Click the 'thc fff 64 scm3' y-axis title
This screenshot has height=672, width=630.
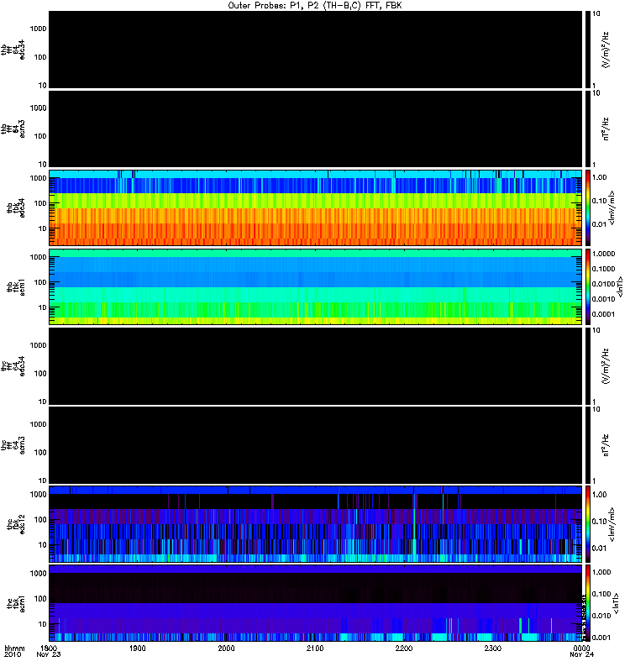tap(13, 445)
